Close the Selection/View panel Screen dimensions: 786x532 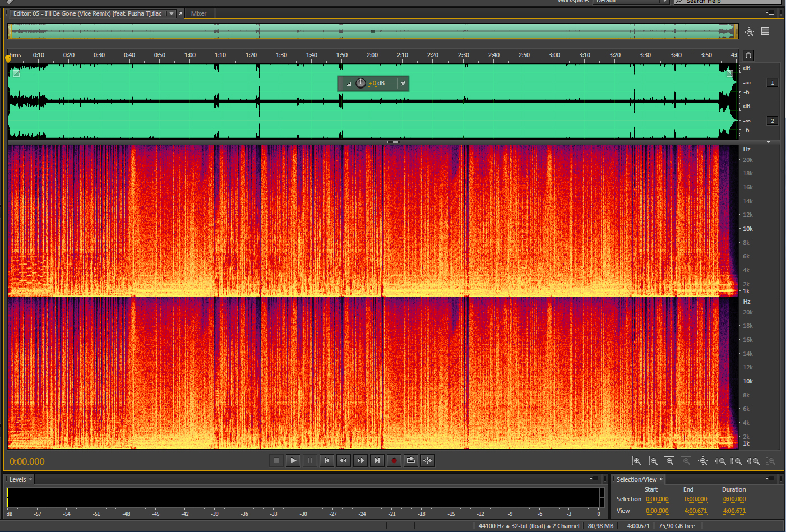coord(661,479)
